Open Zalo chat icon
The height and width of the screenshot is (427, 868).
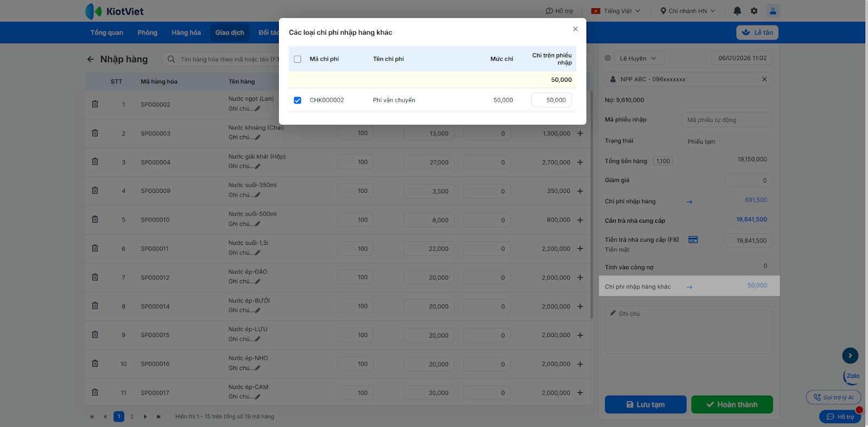pos(852,376)
